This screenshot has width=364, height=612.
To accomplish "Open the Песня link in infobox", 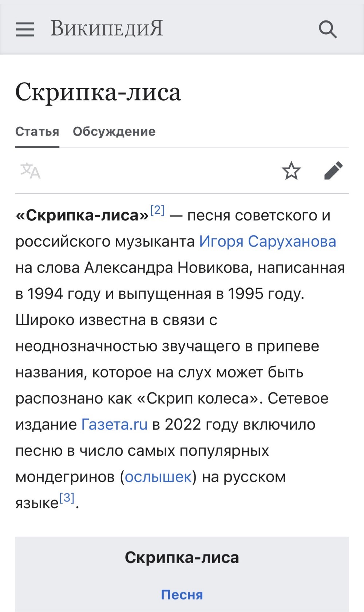I will [x=182, y=595].
